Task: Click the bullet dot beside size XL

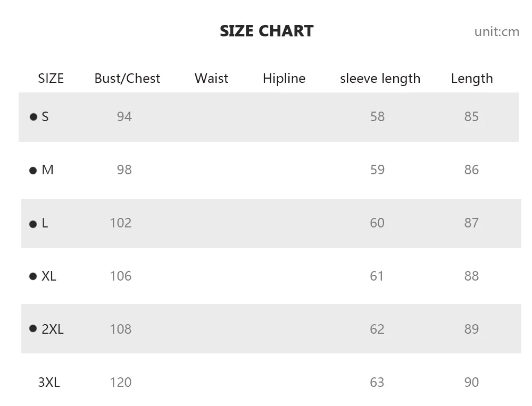Action: click(x=33, y=276)
